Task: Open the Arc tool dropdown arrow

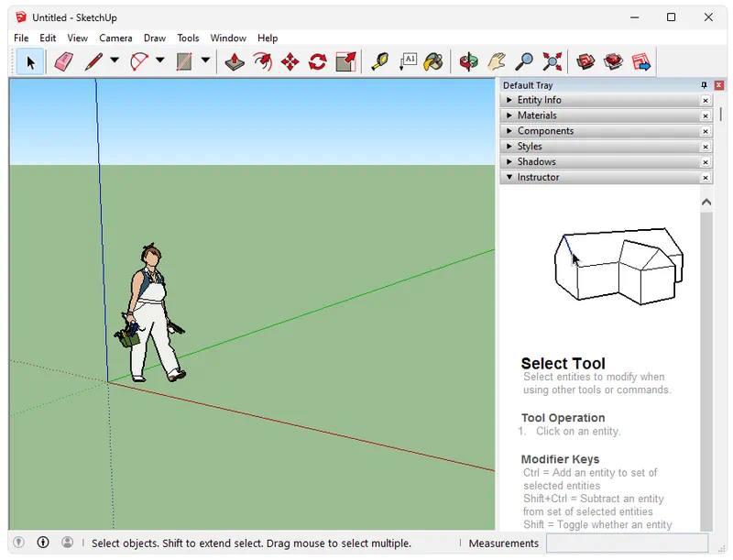Action: [159, 60]
